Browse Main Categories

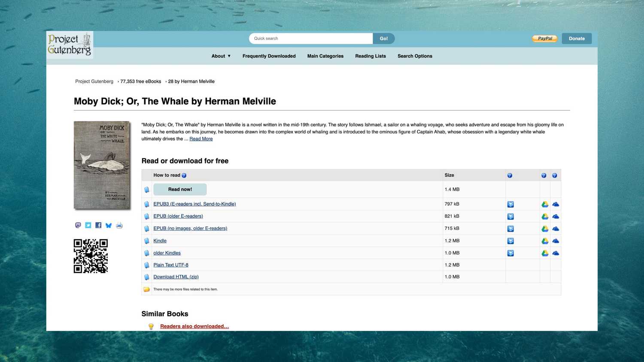pyautogui.click(x=325, y=56)
